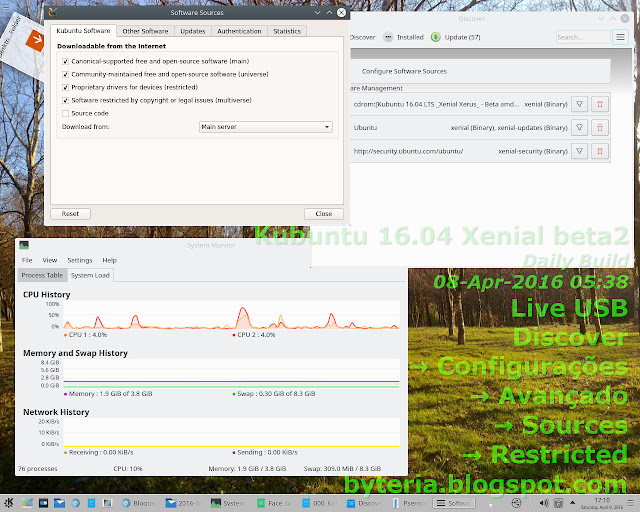Open System Monitor View menu

tap(50, 260)
